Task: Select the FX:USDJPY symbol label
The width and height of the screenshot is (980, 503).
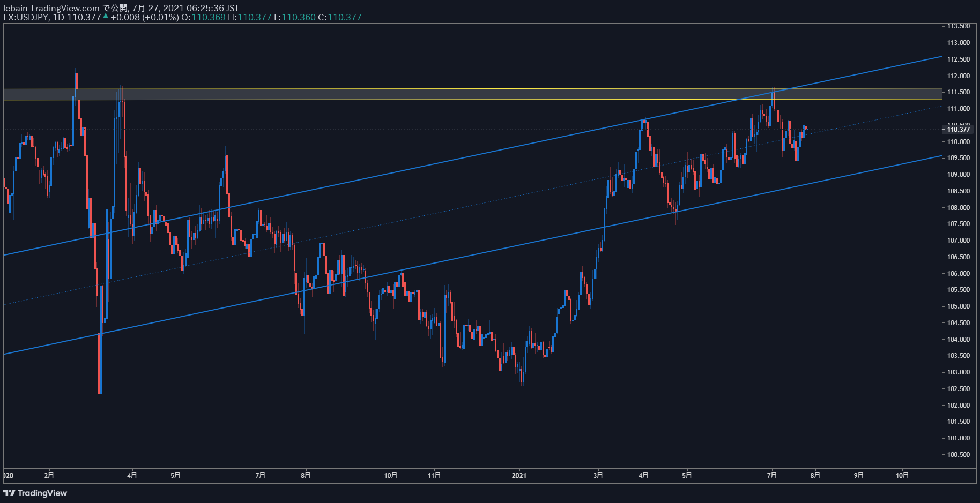Action: pos(26,17)
